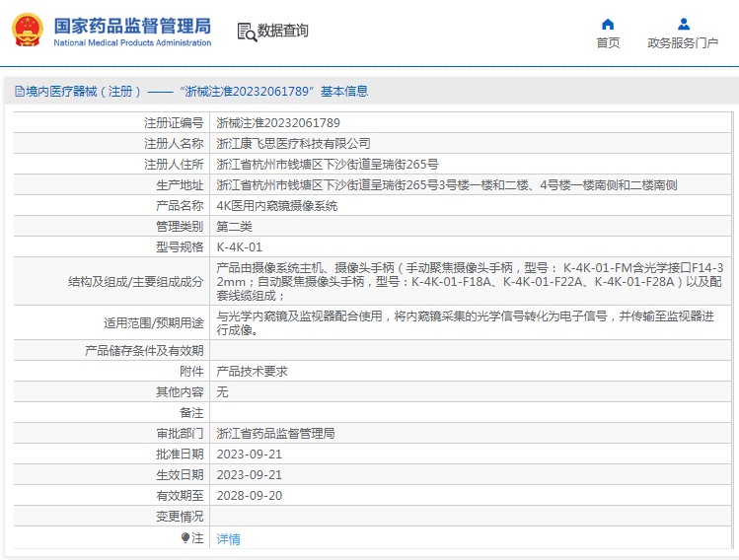Image resolution: width=739 pixels, height=560 pixels.
Task: Open the 政务服务门户 text link
Action: pos(683,43)
